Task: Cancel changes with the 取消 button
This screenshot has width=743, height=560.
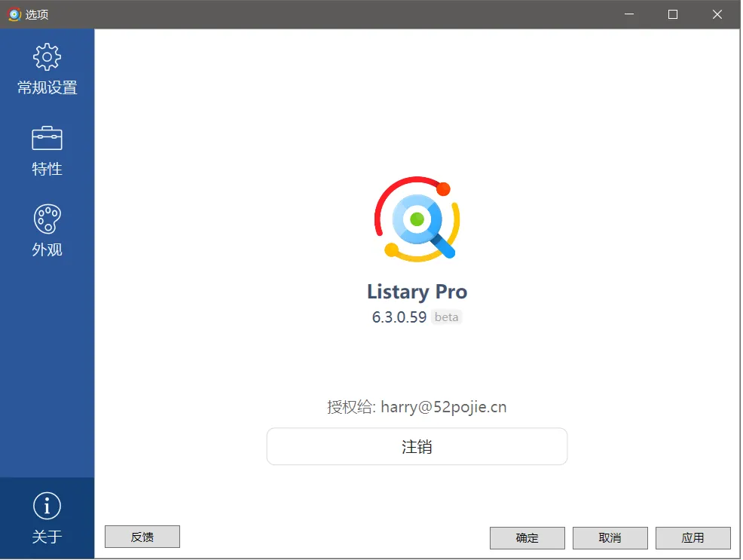Action: point(610,537)
